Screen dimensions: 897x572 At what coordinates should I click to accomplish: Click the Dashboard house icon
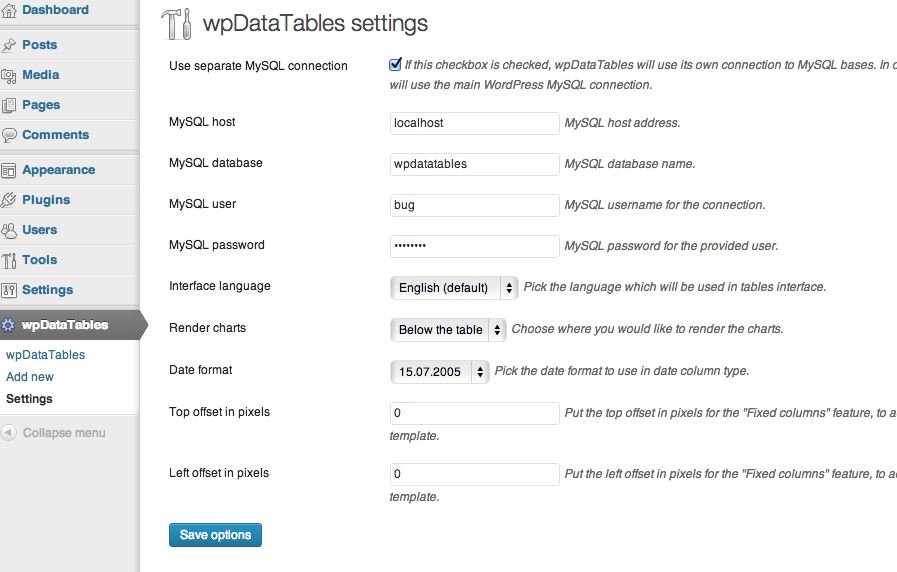[9, 10]
